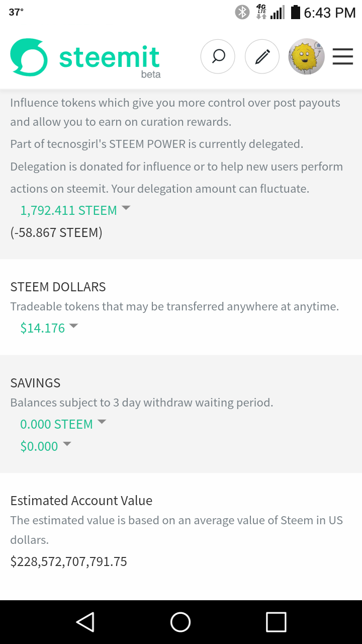
Task: Compose a post with the pencil icon
Action: (x=262, y=56)
